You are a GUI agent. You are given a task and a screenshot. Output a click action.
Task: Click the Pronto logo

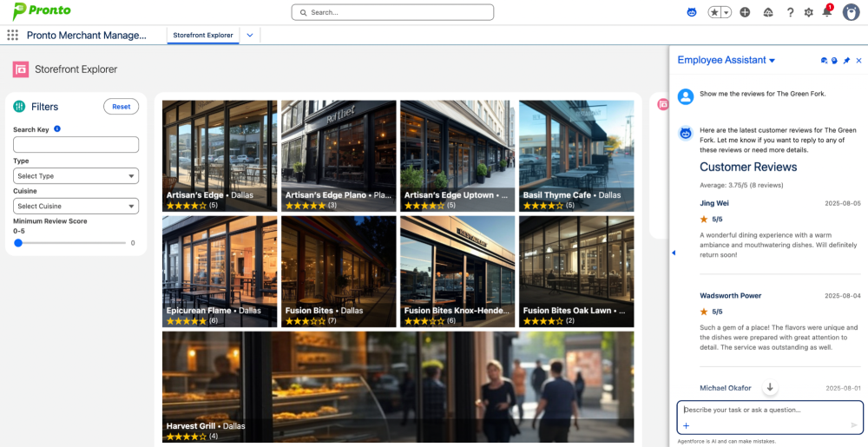[42, 10]
